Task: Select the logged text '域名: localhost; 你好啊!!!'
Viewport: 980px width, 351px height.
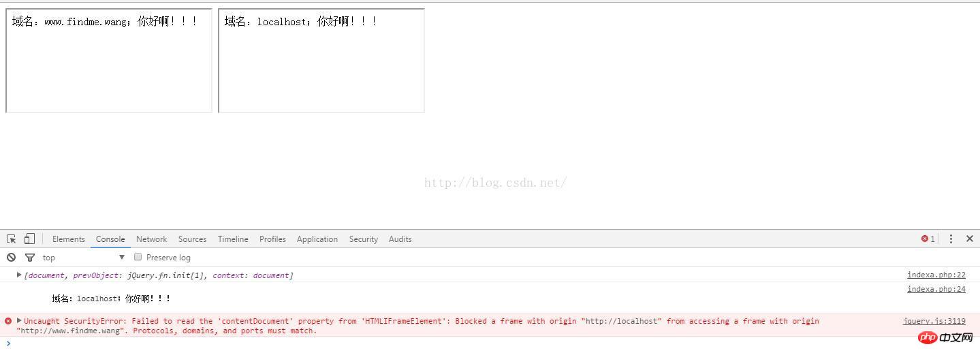Action: pos(111,299)
